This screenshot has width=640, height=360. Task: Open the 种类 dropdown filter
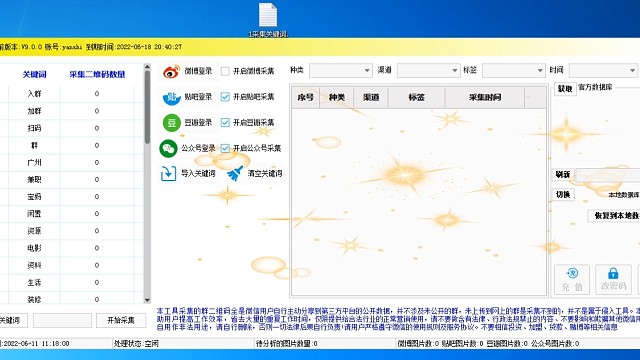coord(340,70)
